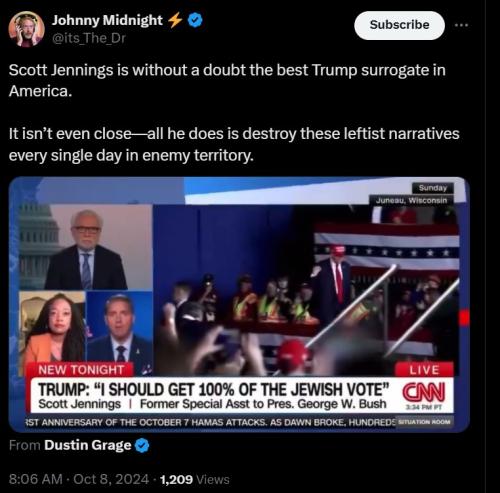Image resolution: width=500 pixels, height=493 pixels.
Task: Open the @its_The_Dr handle link
Action: (x=88, y=38)
